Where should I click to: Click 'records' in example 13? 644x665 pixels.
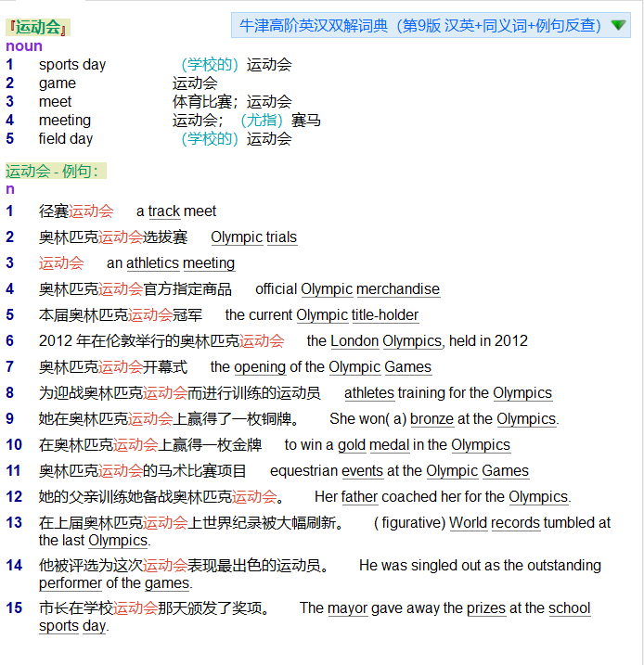515,522
